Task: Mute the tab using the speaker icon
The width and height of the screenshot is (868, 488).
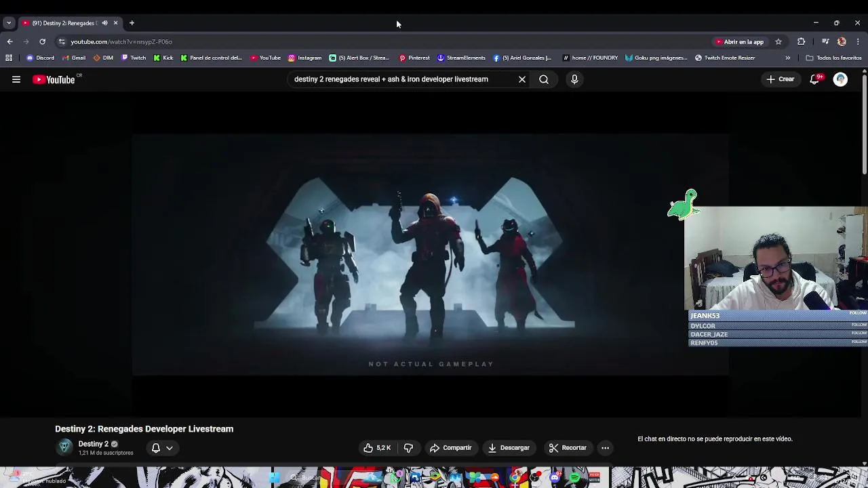Action: 104,23
